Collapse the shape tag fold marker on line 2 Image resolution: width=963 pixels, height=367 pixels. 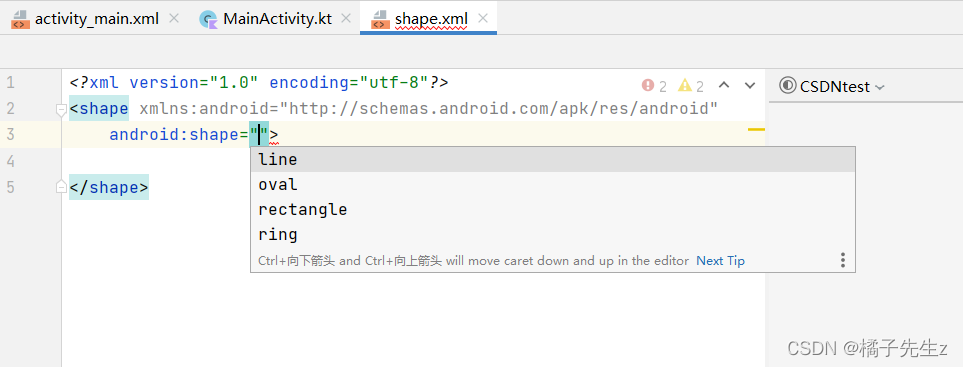pyautogui.click(x=61, y=110)
